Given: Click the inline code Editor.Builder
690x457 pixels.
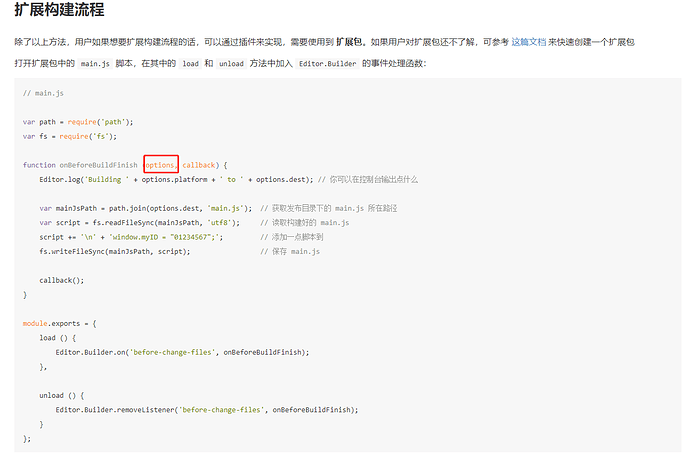Looking at the screenshot, I should [327, 64].
